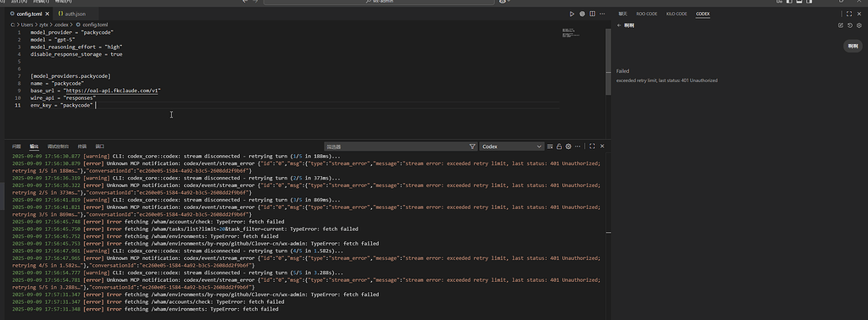The height and width of the screenshot is (320, 868).
Task: Follow the oai-api.fkclaude.com base_url link
Action: click(x=112, y=91)
